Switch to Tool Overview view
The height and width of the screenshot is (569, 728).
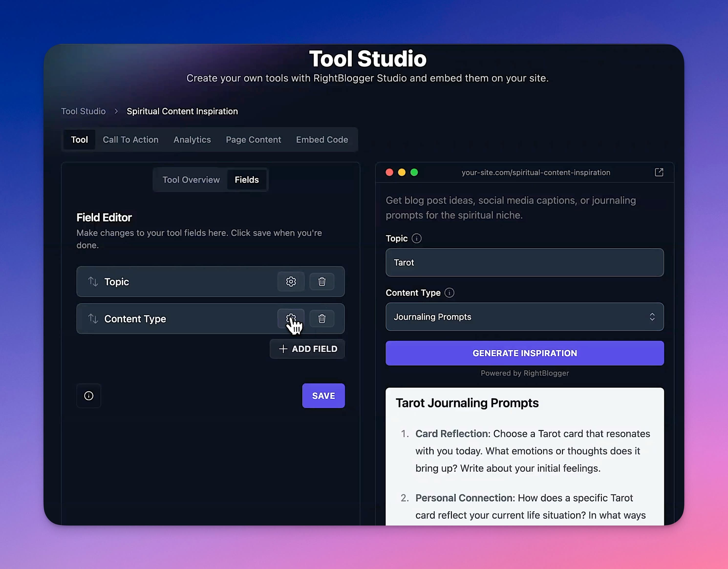[x=191, y=179]
